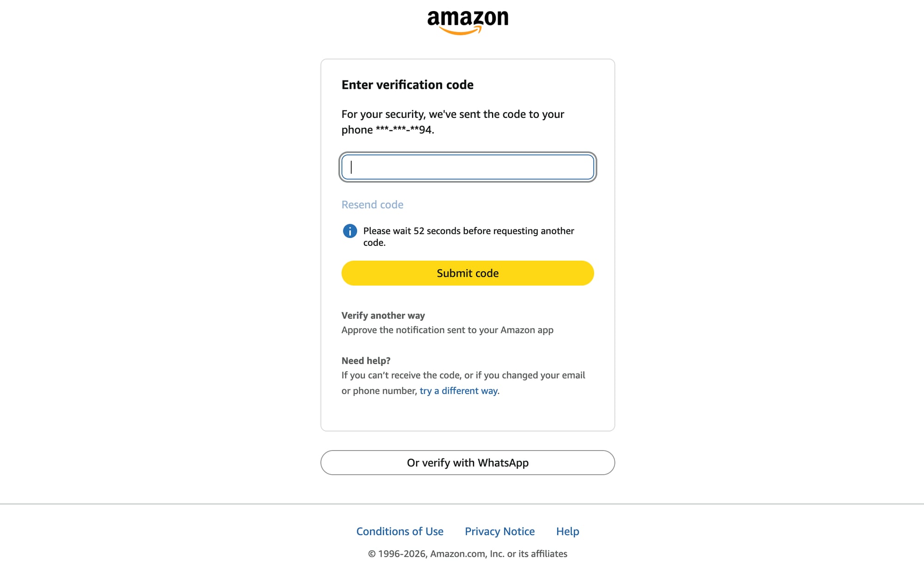This screenshot has width=924, height=561.
Task: Click the "Approve the notification" Amazon app text
Action: point(447,330)
